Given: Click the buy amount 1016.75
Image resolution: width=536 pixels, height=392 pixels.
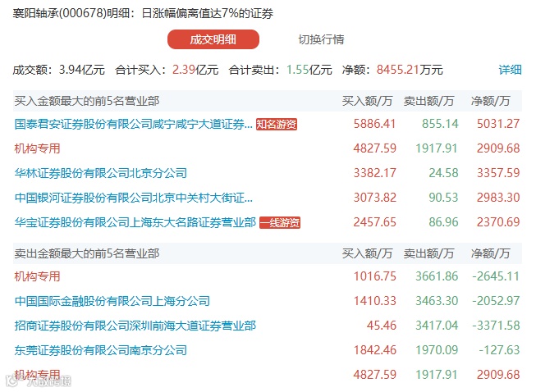Looking at the screenshot, I should pyautogui.click(x=374, y=276).
